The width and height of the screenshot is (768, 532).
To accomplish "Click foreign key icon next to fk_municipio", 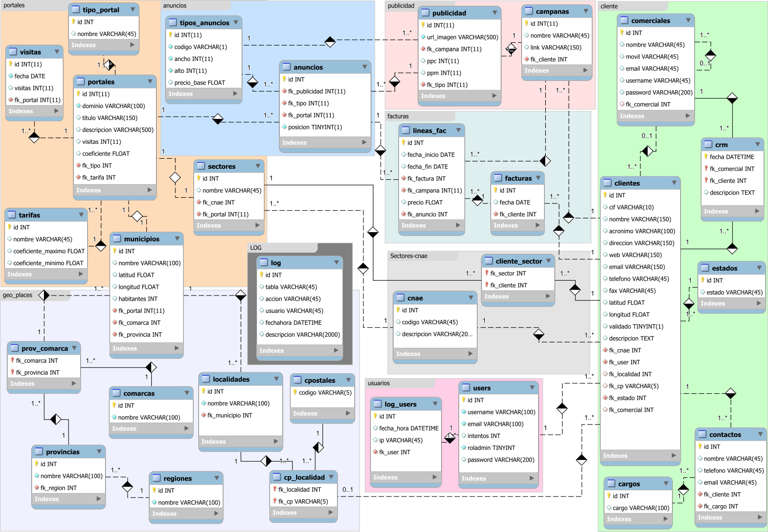I will [204, 415].
